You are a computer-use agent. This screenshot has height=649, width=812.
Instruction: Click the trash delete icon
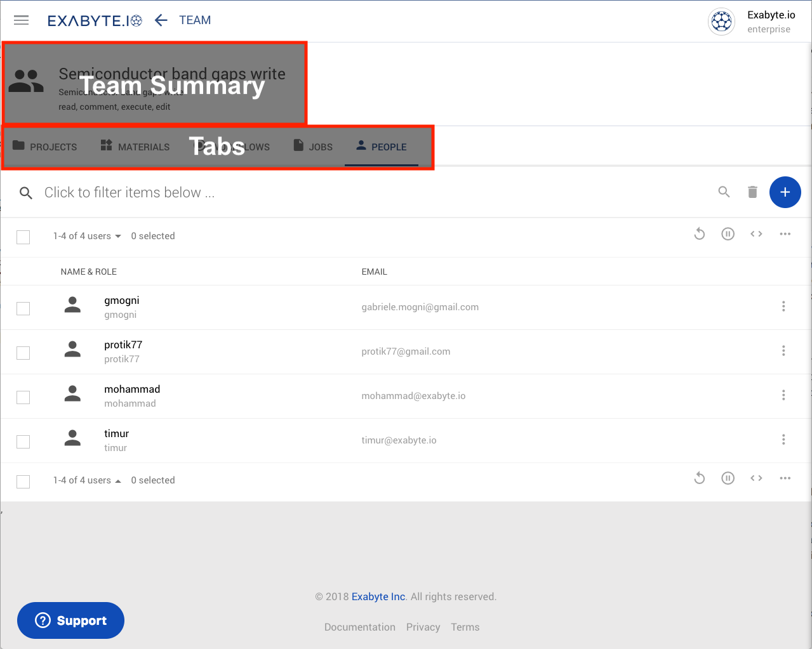752,192
